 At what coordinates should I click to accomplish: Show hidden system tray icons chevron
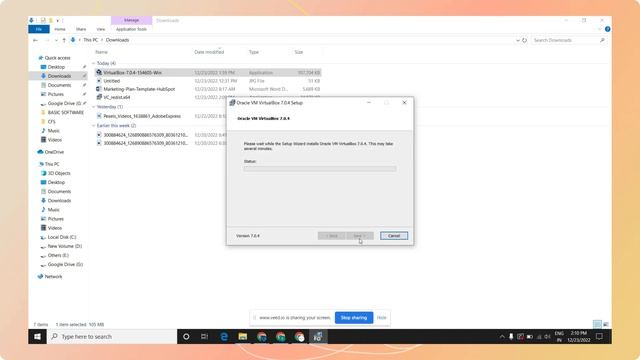[x=502, y=336]
